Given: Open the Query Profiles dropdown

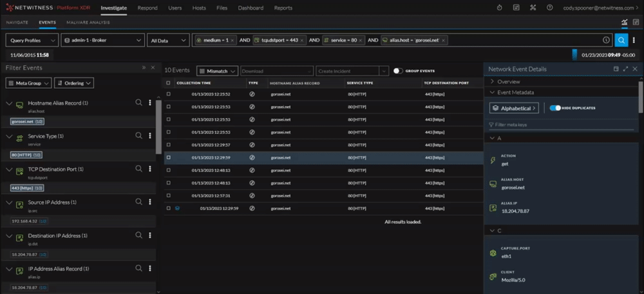Looking at the screenshot, I should tap(32, 41).
